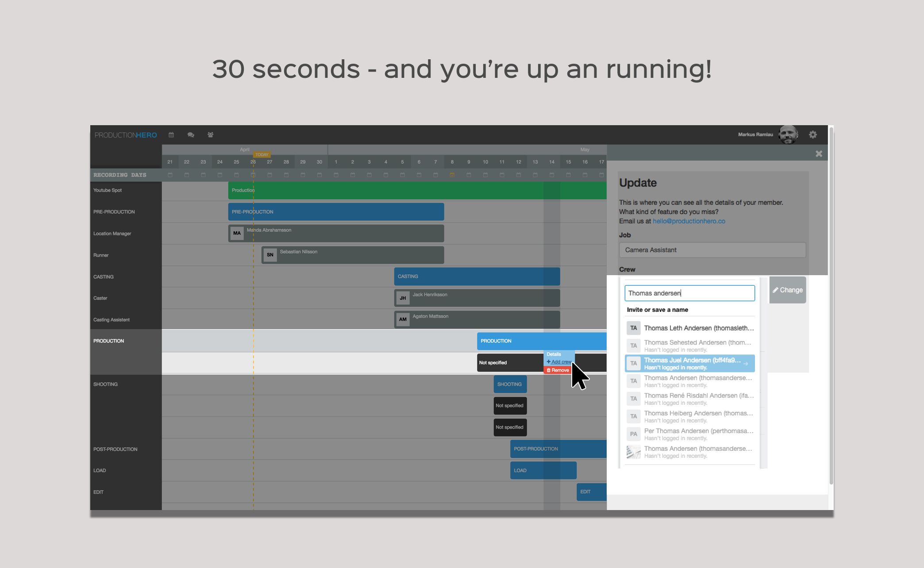Click the Thomas andersen search input field
This screenshot has width=924, height=568.
point(689,293)
